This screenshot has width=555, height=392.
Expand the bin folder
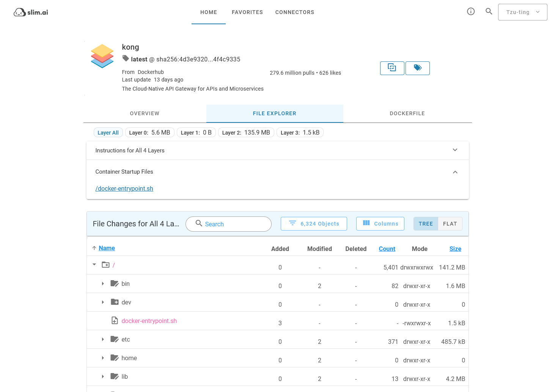(x=103, y=284)
